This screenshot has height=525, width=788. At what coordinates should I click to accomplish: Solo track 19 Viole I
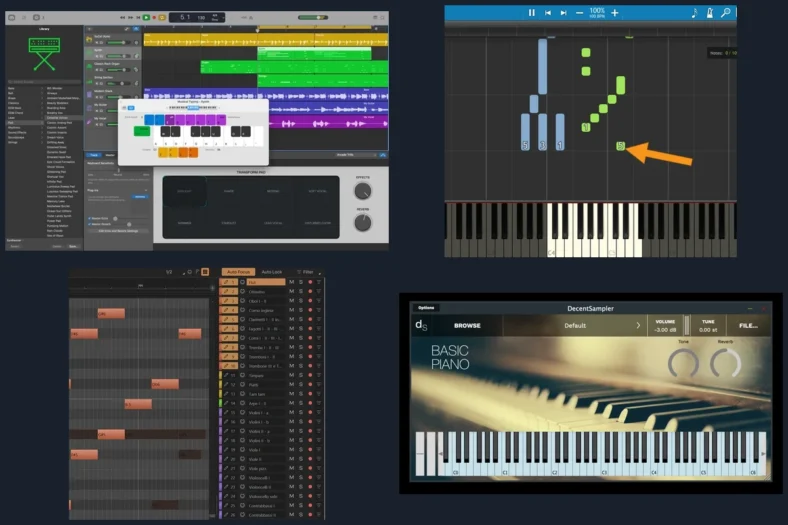[x=301, y=450]
